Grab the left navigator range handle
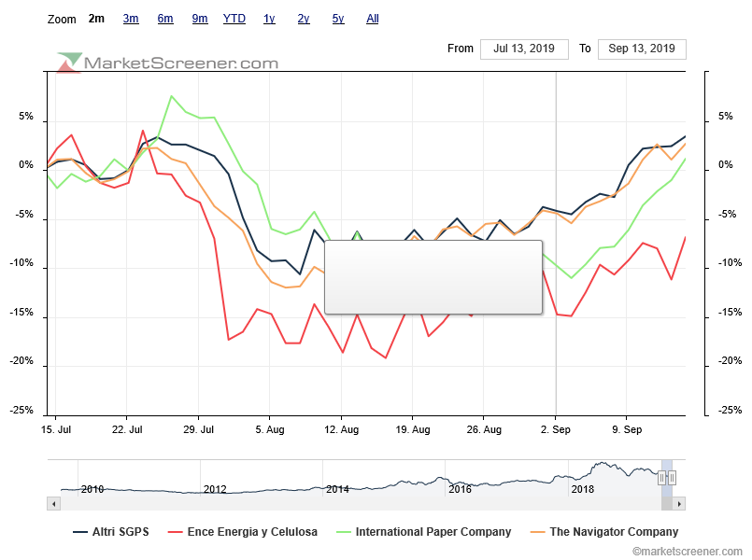 pyautogui.click(x=661, y=478)
